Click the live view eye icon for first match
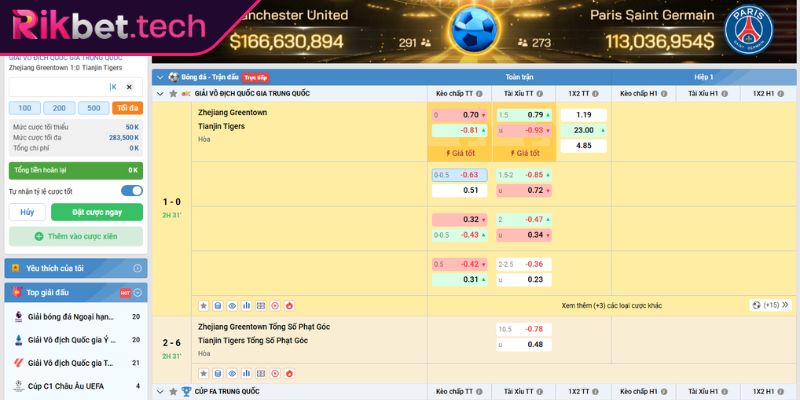The height and width of the screenshot is (400, 800). pos(232,305)
